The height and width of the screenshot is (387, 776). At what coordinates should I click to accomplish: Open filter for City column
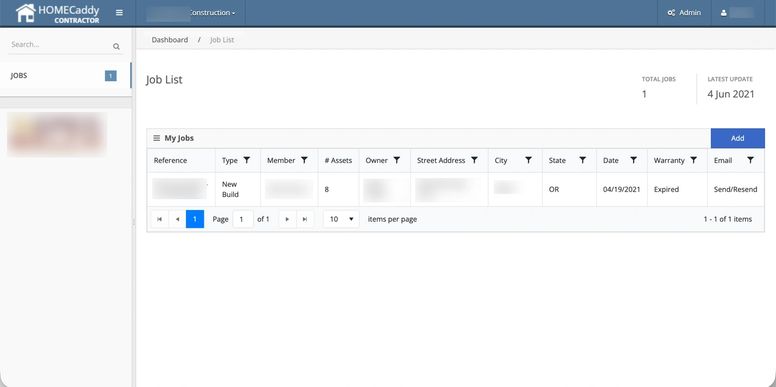tap(529, 160)
